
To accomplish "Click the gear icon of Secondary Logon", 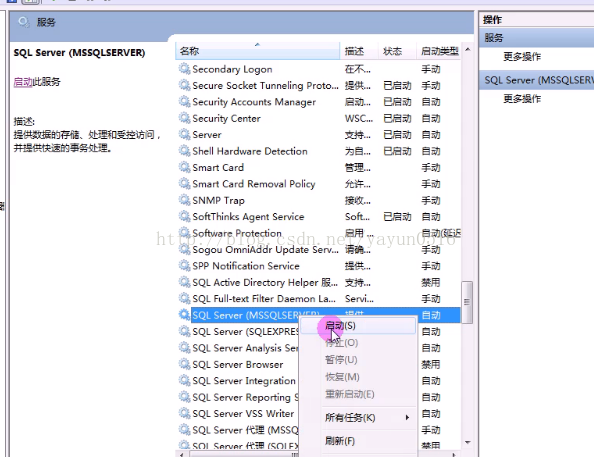I will pyautogui.click(x=184, y=69).
